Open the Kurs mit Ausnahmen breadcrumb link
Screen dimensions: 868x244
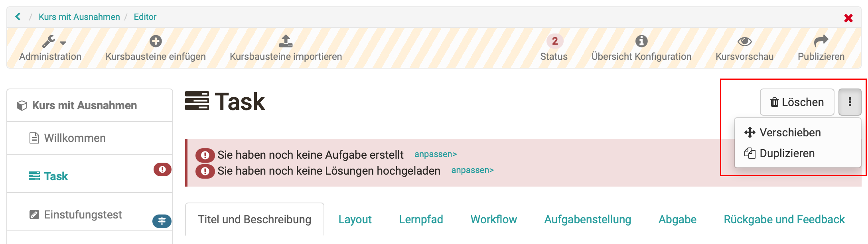[x=79, y=17]
